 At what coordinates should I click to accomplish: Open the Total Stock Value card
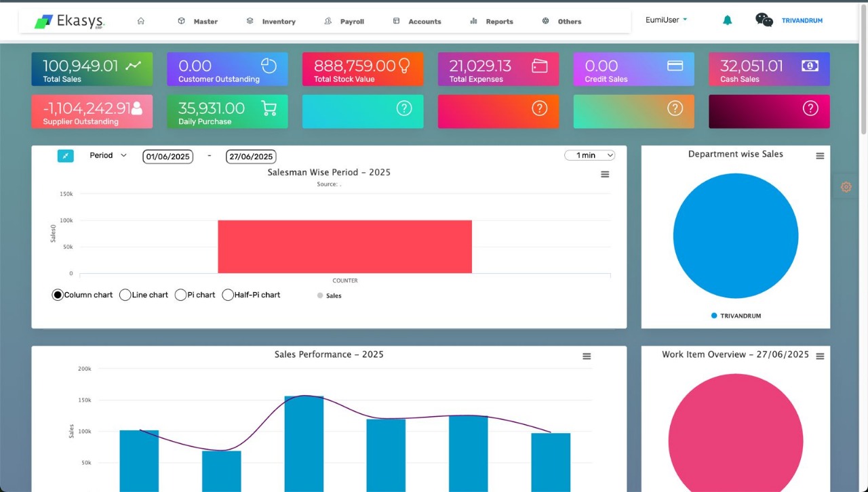[x=363, y=69]
